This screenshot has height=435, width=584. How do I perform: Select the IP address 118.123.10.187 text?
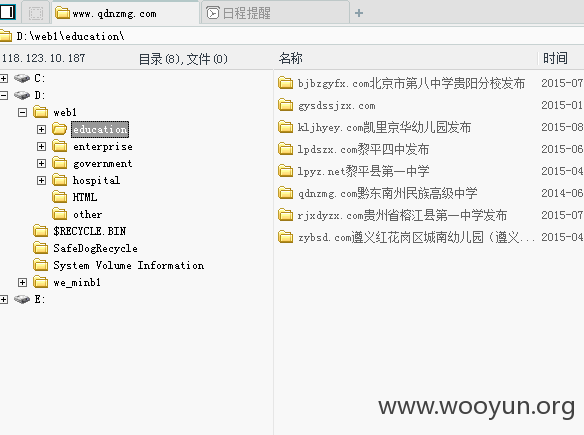pyautogui.click(x=44, y=58)
